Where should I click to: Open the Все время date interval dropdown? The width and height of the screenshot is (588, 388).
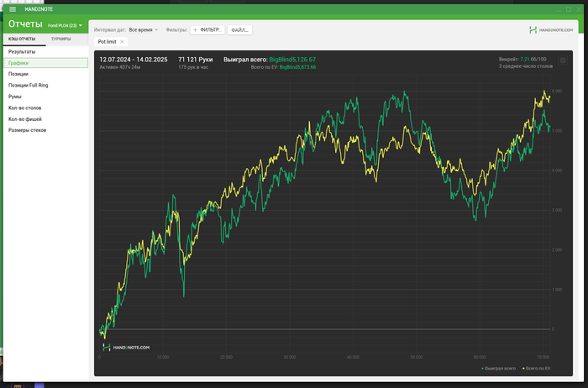pyautogui.click(x=143, y=29)
